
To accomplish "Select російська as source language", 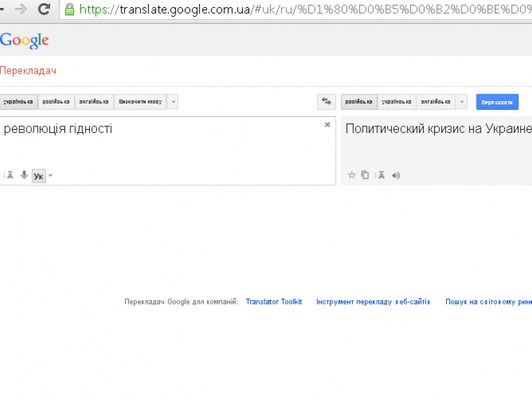I will tap(56, 102).
